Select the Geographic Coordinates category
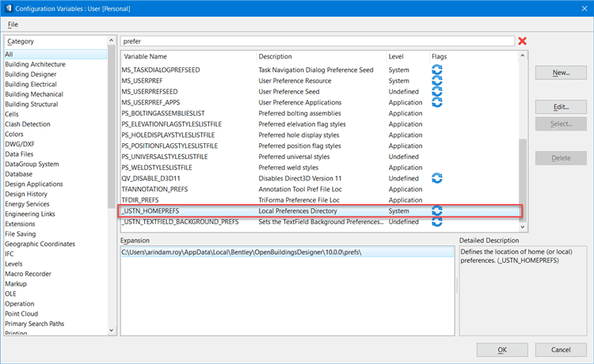 pos(40,245)
